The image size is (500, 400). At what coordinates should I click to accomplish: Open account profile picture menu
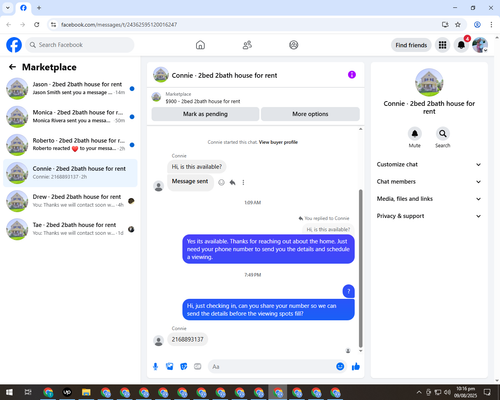480,45
